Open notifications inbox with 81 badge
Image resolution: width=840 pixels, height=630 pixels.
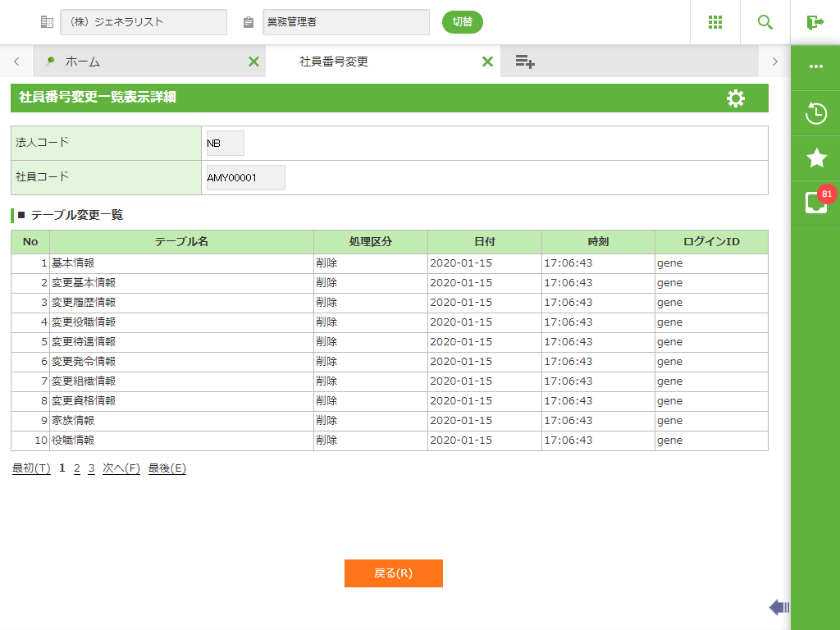[815, 202]
